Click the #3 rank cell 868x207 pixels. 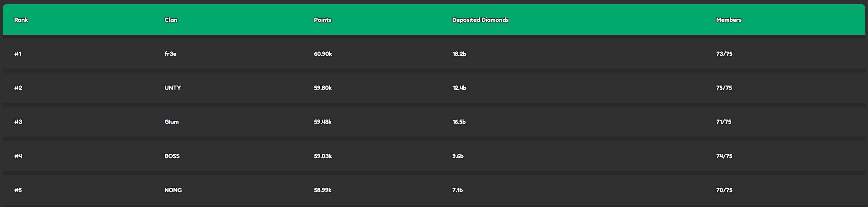[18, 122]
